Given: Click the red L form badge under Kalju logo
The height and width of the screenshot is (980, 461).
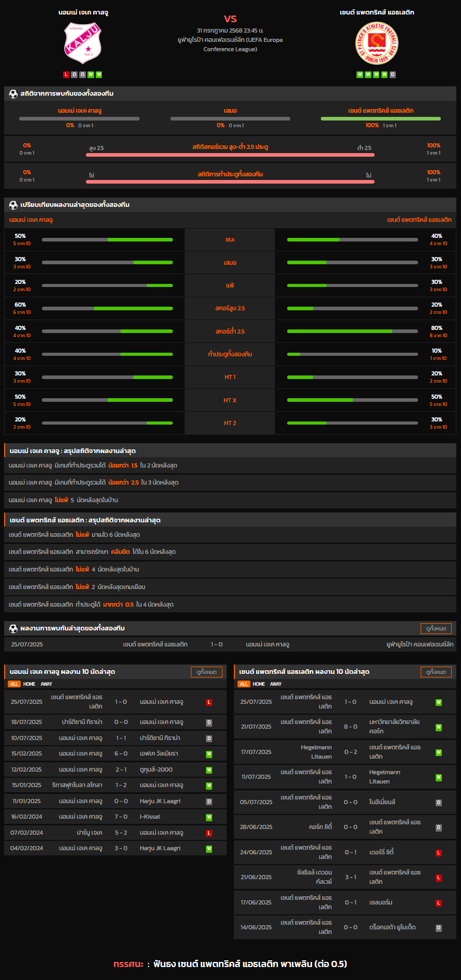Looking at the screenshot, I should pos(66,74).
